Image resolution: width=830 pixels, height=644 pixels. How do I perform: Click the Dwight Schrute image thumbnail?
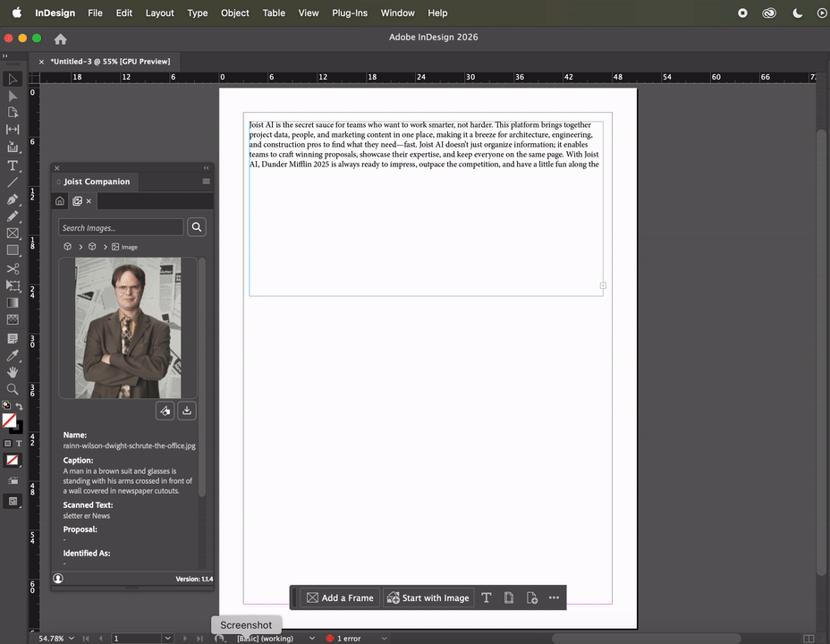click(128, 328)
